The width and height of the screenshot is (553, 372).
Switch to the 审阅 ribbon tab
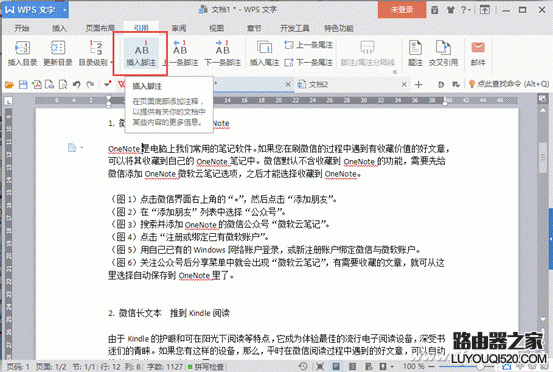[x=179, y=28]
